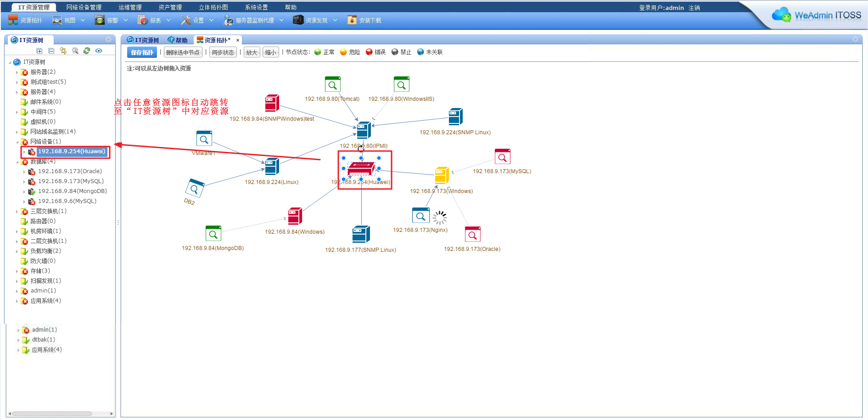This screenshot has height=420, width=868.
Task: Click the search magnifier icon in tree toolbar
Action: click(75, 51)
